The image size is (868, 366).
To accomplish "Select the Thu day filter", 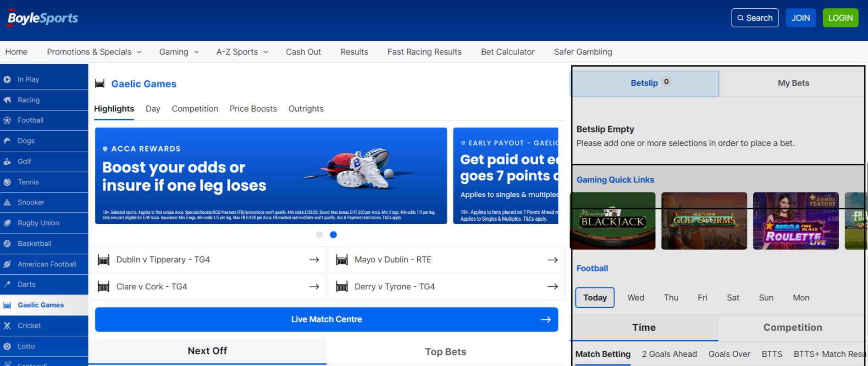I will 671,298.
